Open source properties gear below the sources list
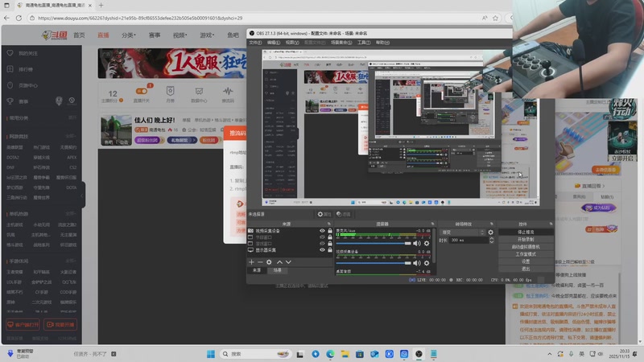 pos(269,262)
